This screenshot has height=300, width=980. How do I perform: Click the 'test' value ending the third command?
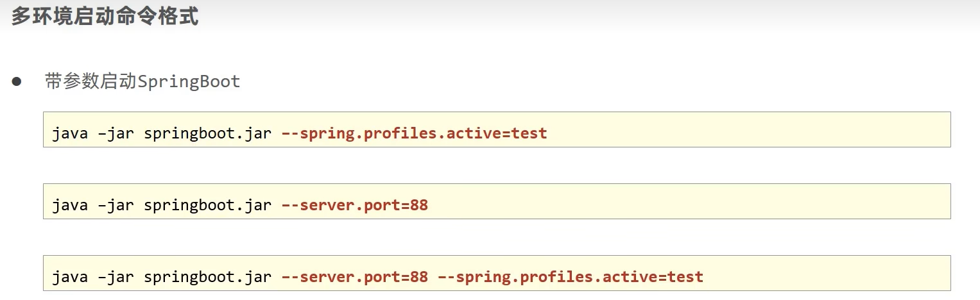[685, 278]
